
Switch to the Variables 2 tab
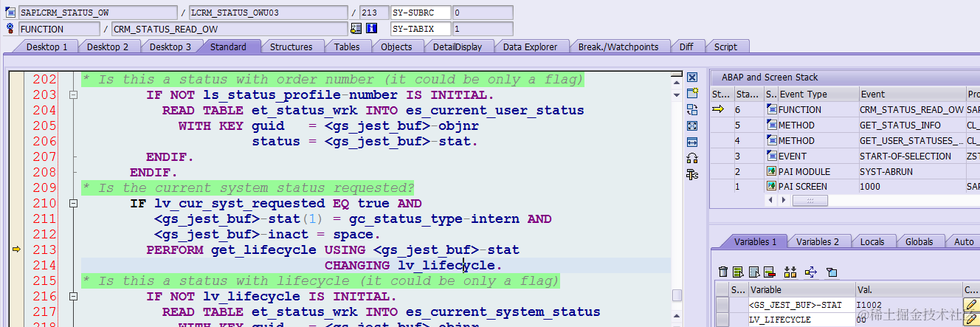click(x=817, y=241)
